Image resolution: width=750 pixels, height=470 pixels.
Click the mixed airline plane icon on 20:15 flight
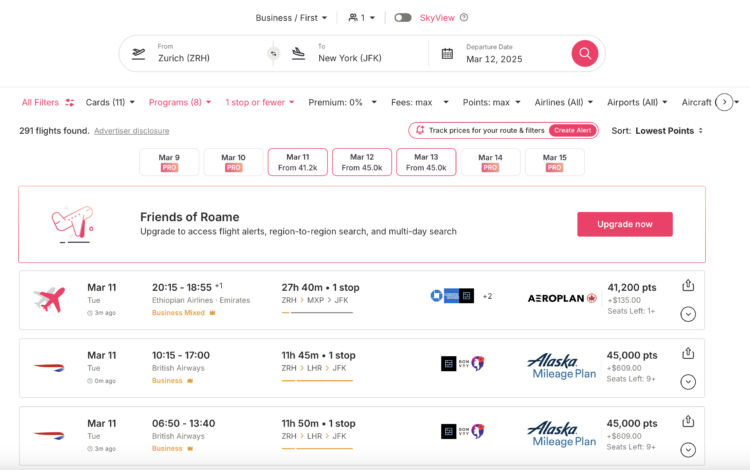pos(49,300)
